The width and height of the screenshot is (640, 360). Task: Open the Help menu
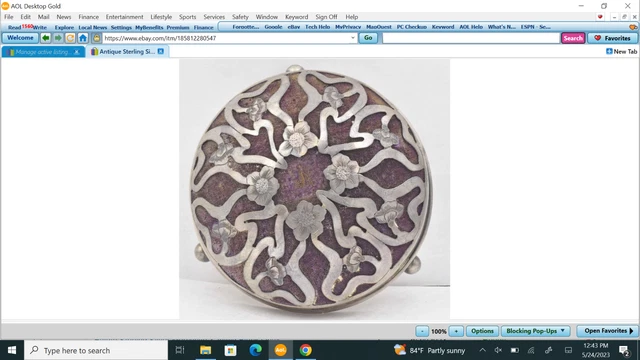pos(352,17)
